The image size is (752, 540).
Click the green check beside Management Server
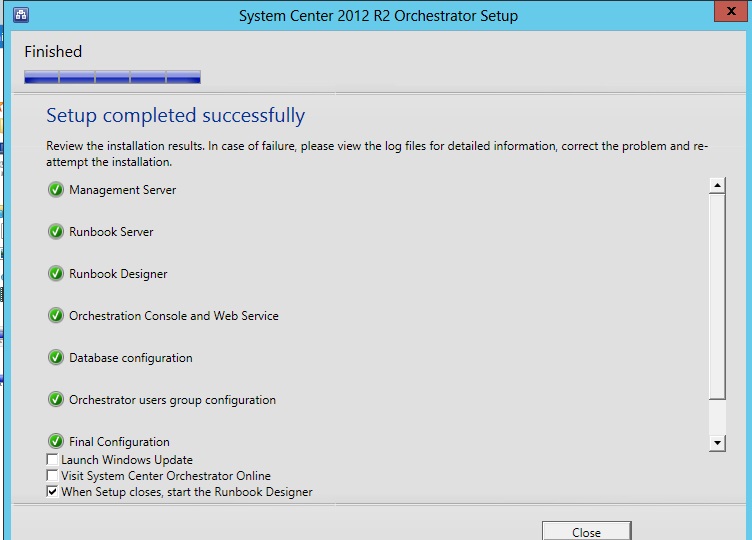(x=56, y=190)
